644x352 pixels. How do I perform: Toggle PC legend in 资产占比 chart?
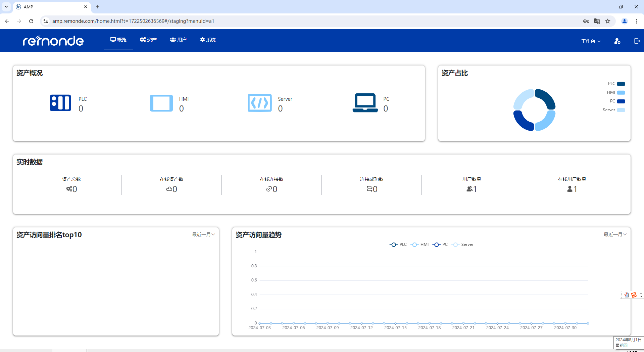click(617, 101)
